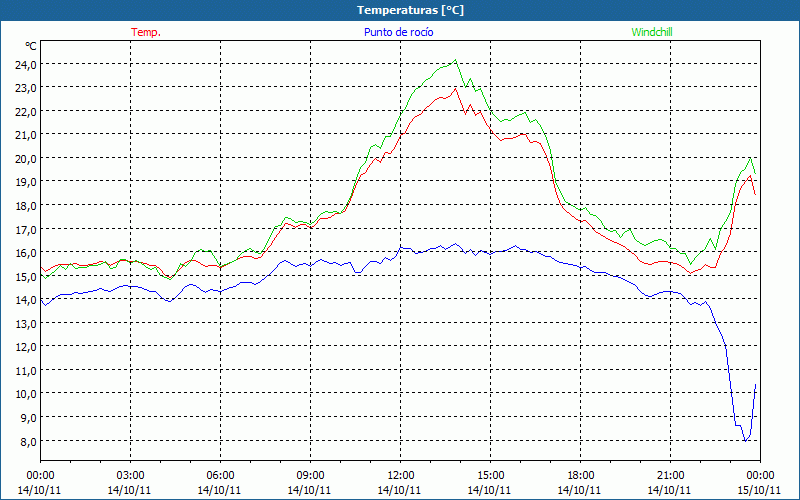This screenshot has height=500, width=800.
Task: Click the 'Temperaturas [°C]' chart title
Action: tap(410, 10)
